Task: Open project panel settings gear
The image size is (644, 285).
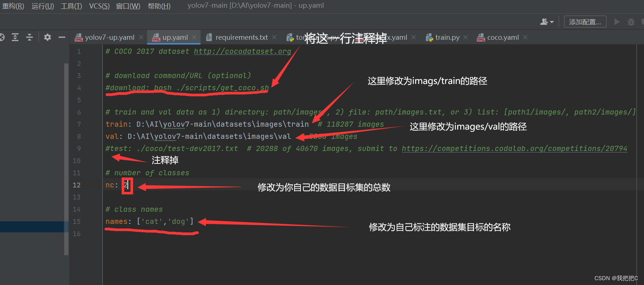Action: [48, 37]
